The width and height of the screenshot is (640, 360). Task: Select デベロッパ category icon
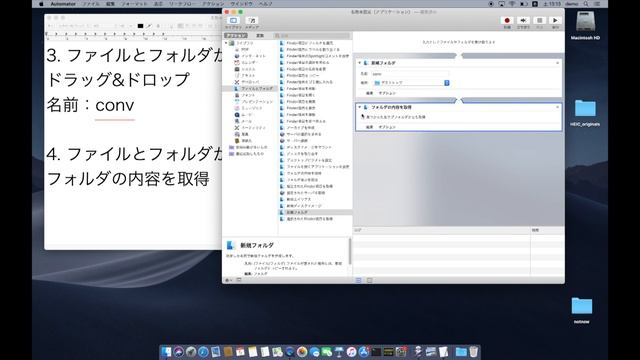237,82
